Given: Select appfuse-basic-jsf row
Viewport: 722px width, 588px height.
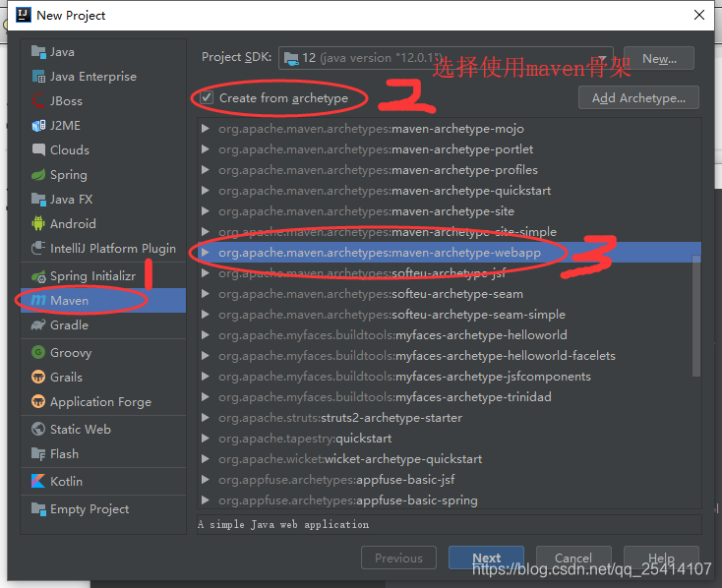Looking at the screenshot, I should point(449,479).
